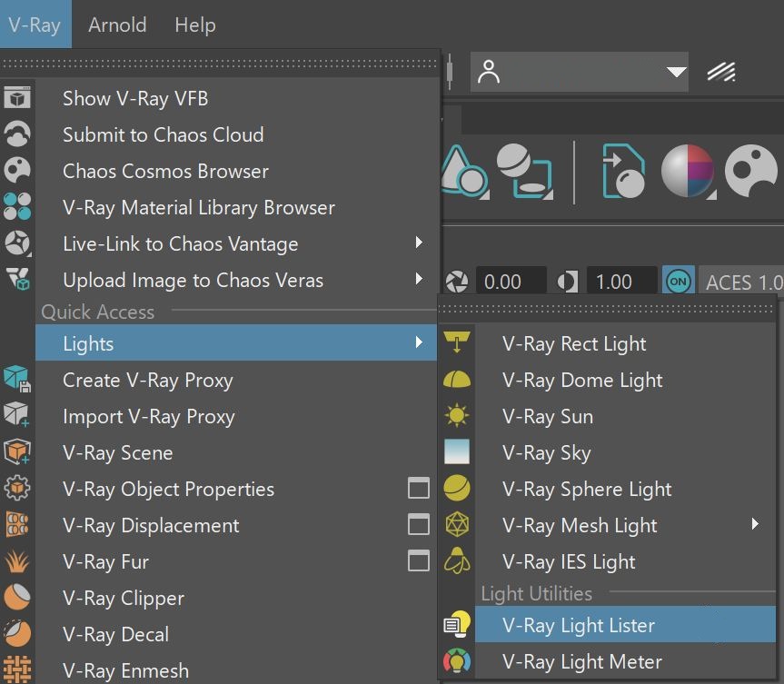Screen dimensions: 784x684
Task: Click the V-Ray Sphere Light icon
Action: point(456,488)
